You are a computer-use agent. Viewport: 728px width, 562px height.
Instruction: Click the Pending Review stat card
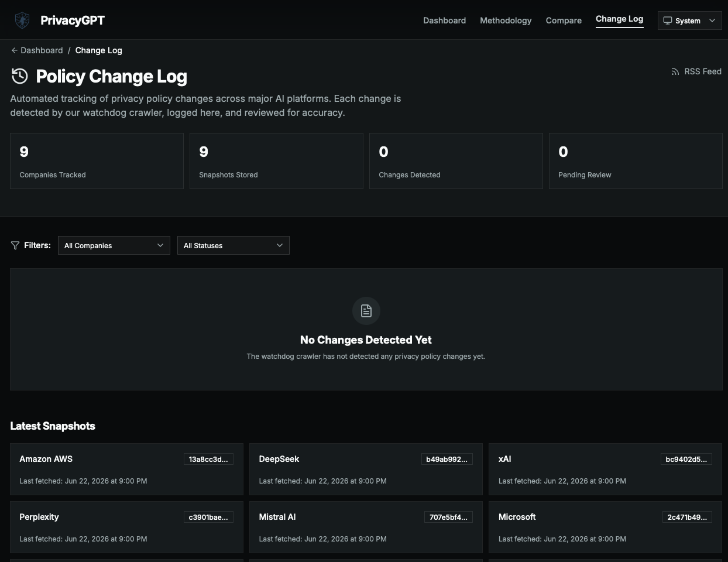pos(636,161)
